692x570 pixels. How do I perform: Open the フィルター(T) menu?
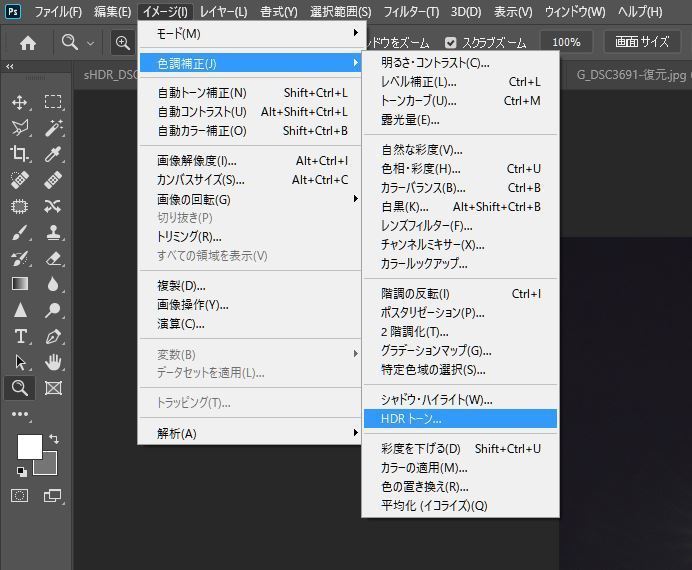(x=411, y=12)
